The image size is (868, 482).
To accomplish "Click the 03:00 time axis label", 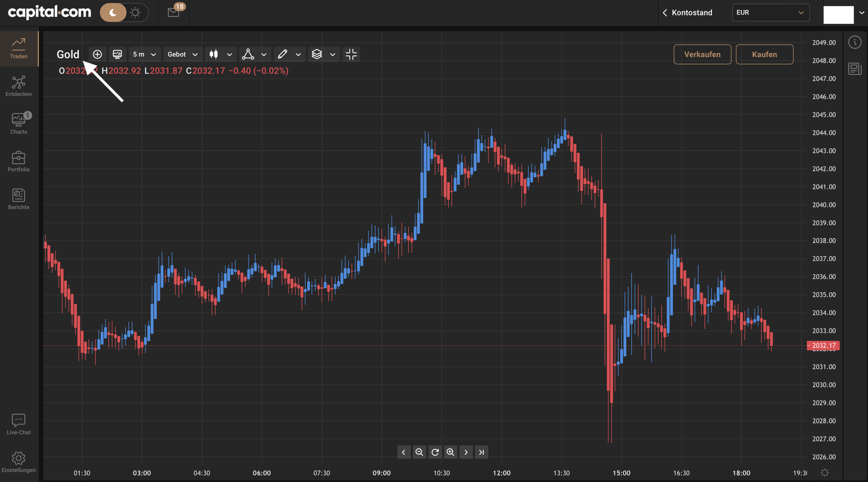I will tap(142, 473).
